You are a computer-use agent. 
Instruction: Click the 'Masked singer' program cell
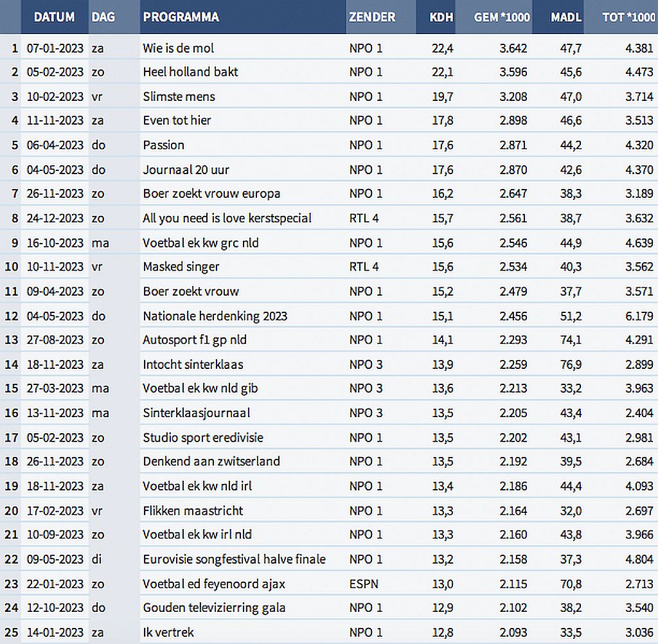coord(181,267)
